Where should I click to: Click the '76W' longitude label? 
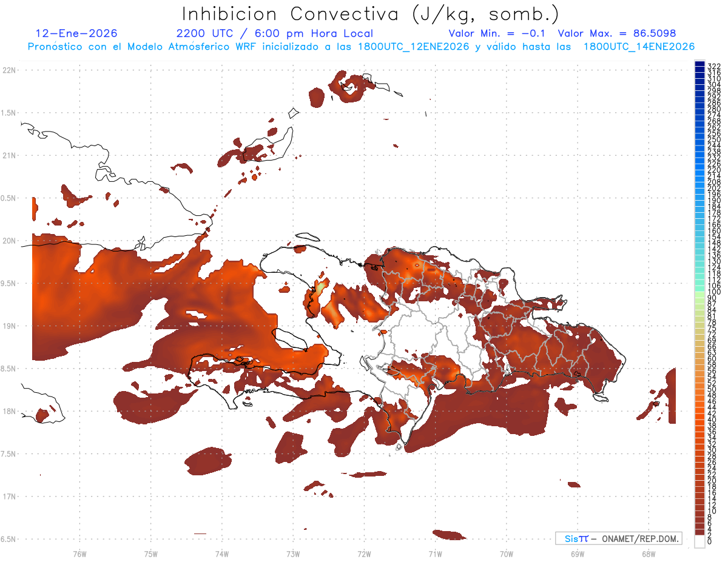click(x=79, y=554)
